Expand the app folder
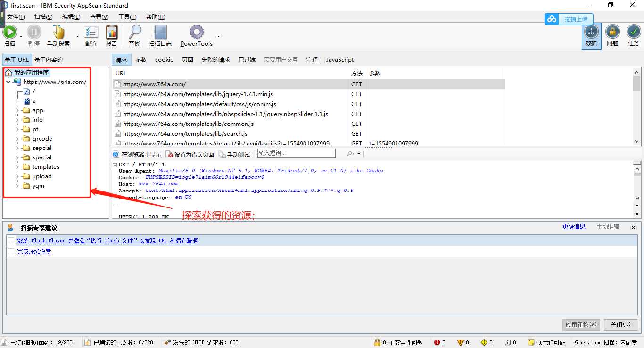This screenshot has height=348, width=644. click(17, 110)
